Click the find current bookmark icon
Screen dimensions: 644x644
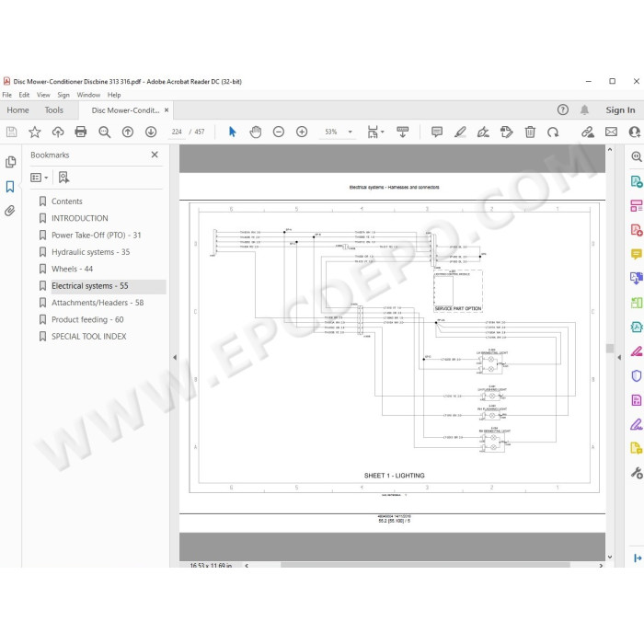[x=63, y=178]
